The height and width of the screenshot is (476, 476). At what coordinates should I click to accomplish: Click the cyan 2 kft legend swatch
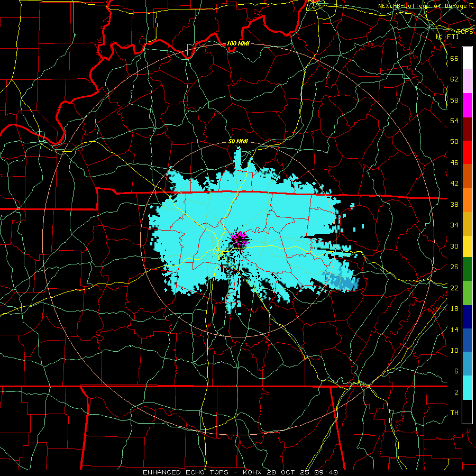[x=467, y=388]
